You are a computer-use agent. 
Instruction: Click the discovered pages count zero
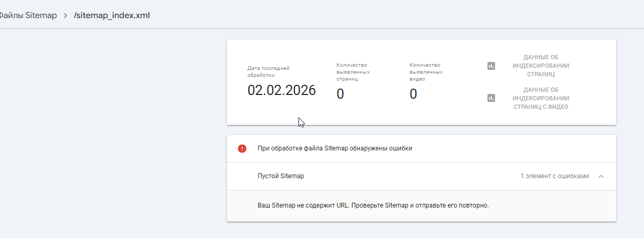340,94
